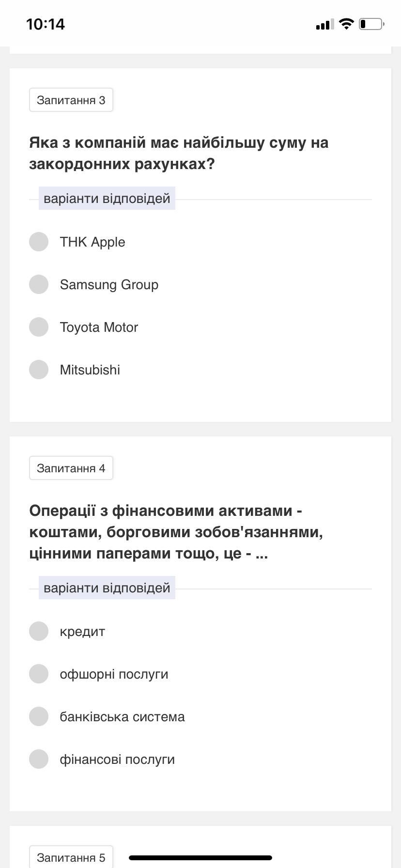Viewport: 401px width, 868px height.
Task: Tap the battery indicator icon
Action: 371,24
